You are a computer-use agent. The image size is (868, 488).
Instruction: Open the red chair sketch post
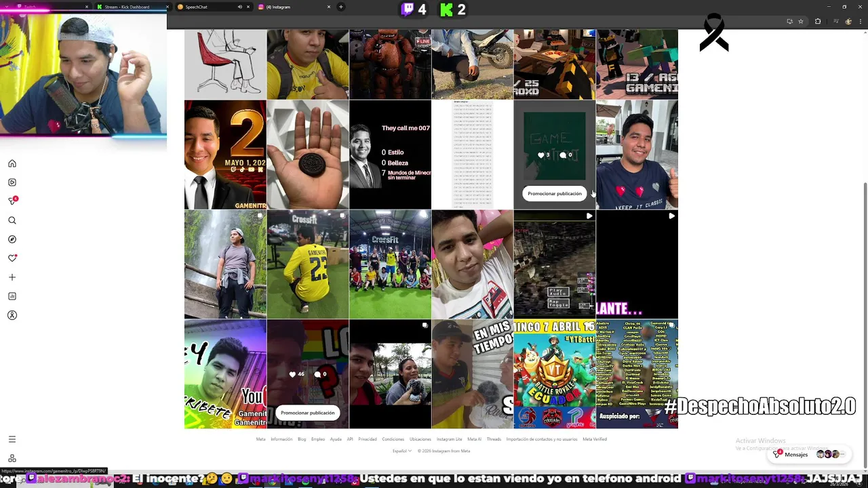[225, 64]
